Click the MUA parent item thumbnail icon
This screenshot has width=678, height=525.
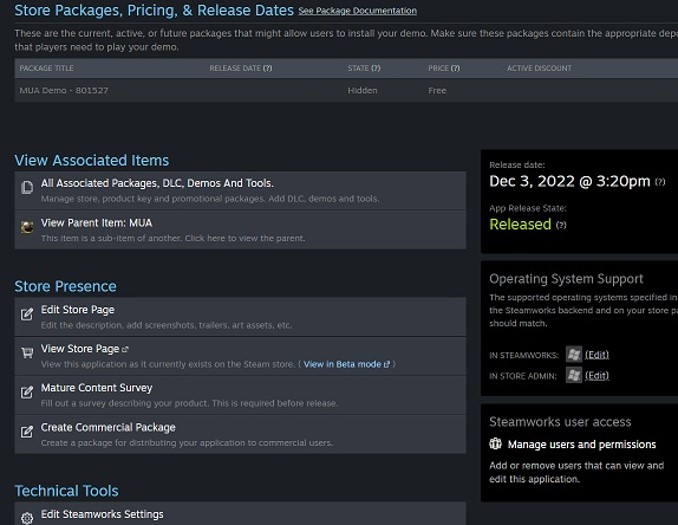(27, 227)
